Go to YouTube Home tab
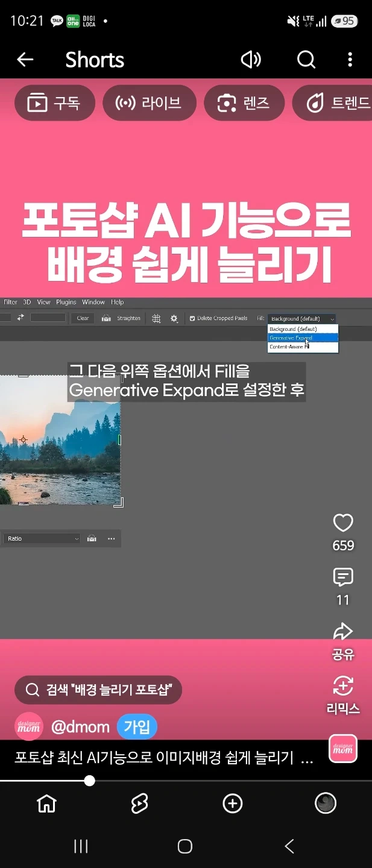 tap(46, 803)
